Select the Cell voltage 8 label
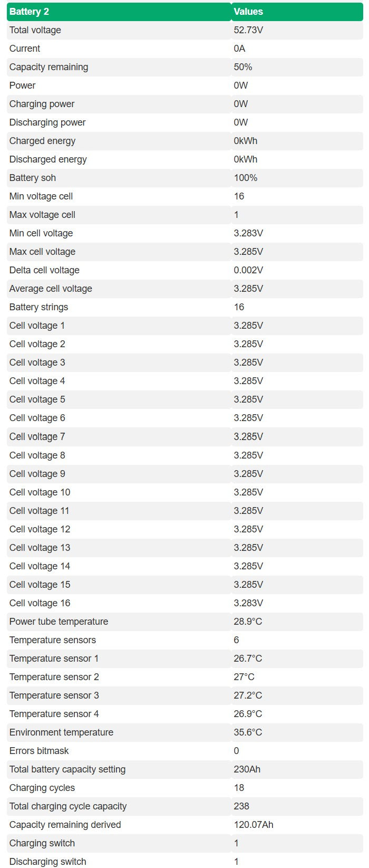Image resolution: width=369 pixels, height=868 pixels. point(37,455)
